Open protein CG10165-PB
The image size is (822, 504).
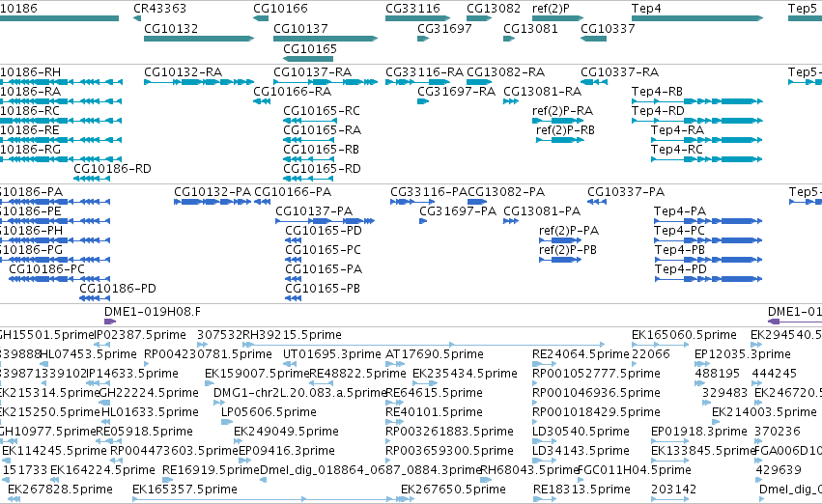[323, 289]
